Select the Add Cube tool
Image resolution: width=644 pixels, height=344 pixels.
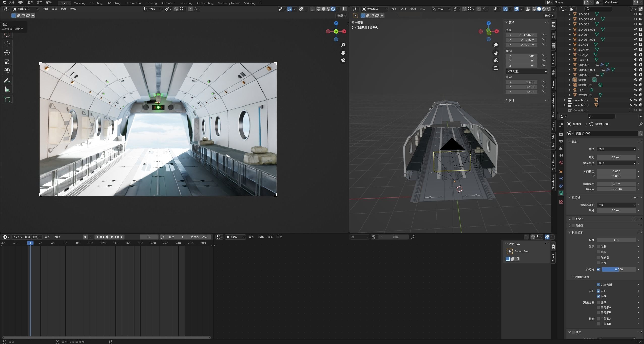[x=7, y=100]
